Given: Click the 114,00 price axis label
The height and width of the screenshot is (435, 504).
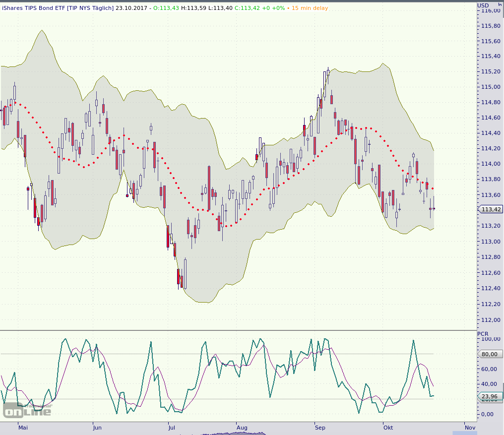Looking at the screenshot, I should click(x=491, y=164).
